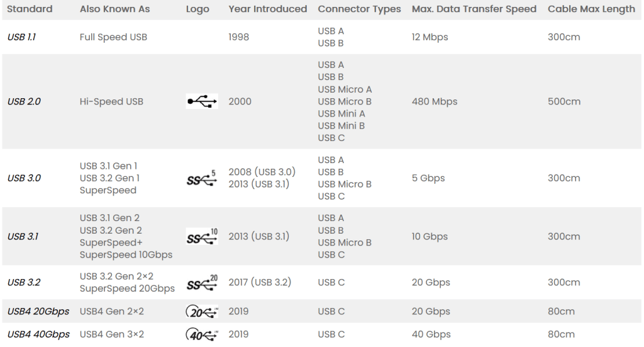The width and height of the screenshot is (644, 347).
Task: Click the Hi-Speed USB text
Action: tap(111, 101)
